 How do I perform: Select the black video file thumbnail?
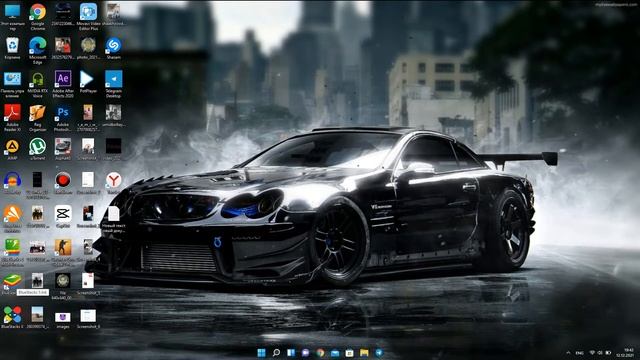[x=113, y=146]
